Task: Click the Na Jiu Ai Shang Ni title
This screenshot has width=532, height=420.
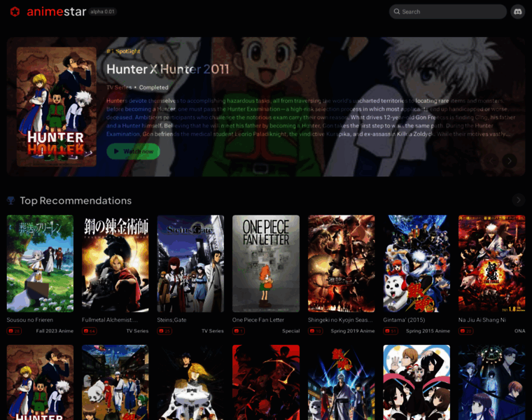Action: [482, 320]
